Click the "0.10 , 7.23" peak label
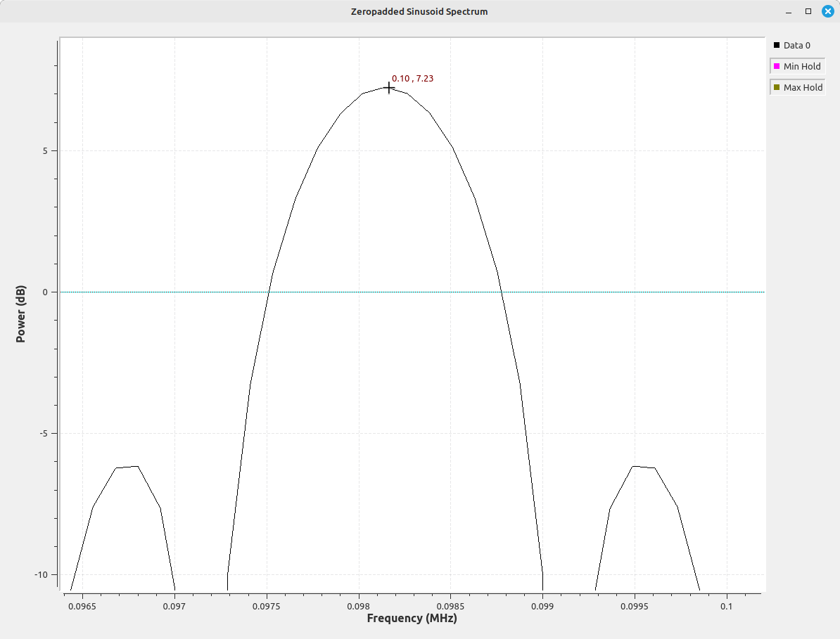Image resolution: width=840 pixels, height=639 pixels. pyautogui.click(x=412, y=79)
